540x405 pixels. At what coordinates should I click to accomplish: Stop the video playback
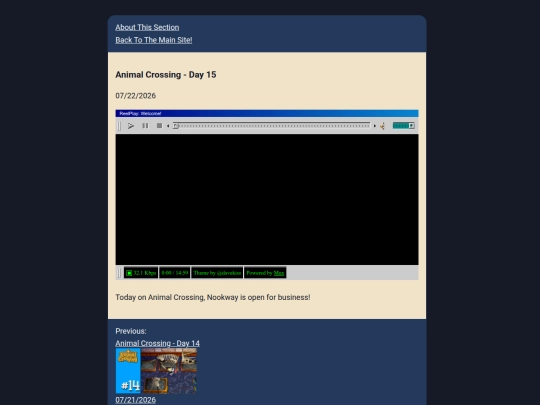pyautogui.click(x=159, y=126)
